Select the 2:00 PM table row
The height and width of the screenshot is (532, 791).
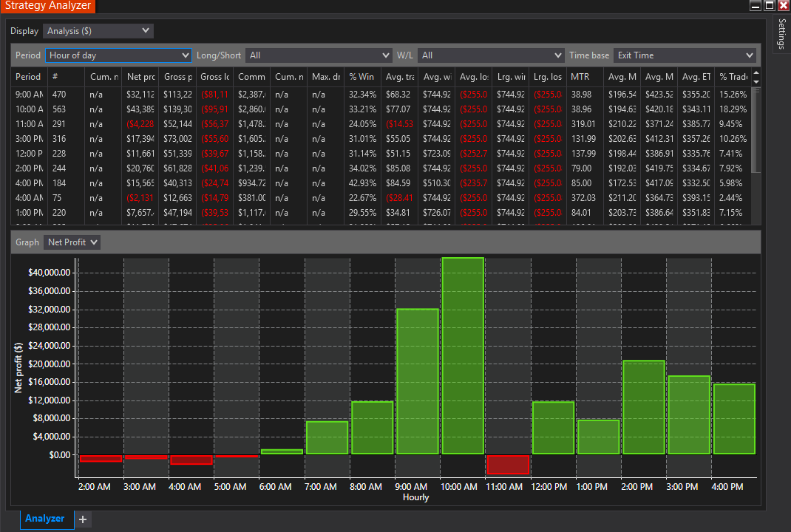pyautogui.click(x=381, y=168)
